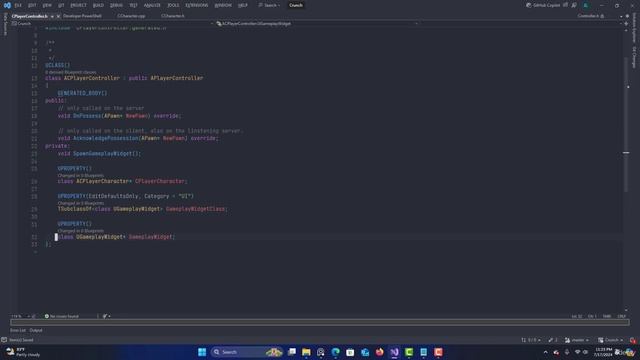
Task: Open the Test menu
Action: click(x=133, y=5)
